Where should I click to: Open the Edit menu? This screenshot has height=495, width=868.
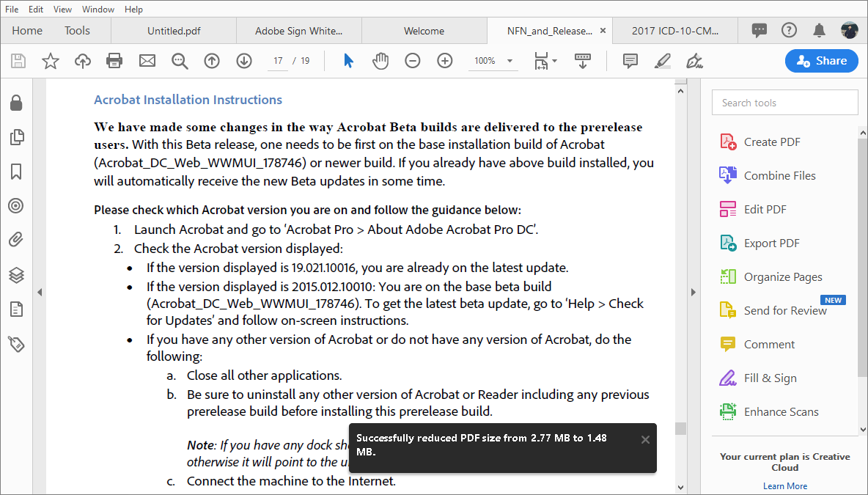35,9
